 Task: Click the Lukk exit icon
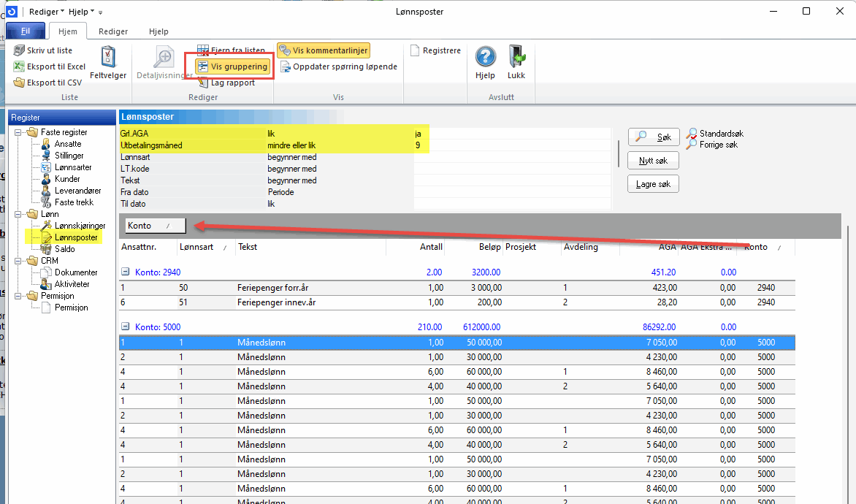(516, 57)
